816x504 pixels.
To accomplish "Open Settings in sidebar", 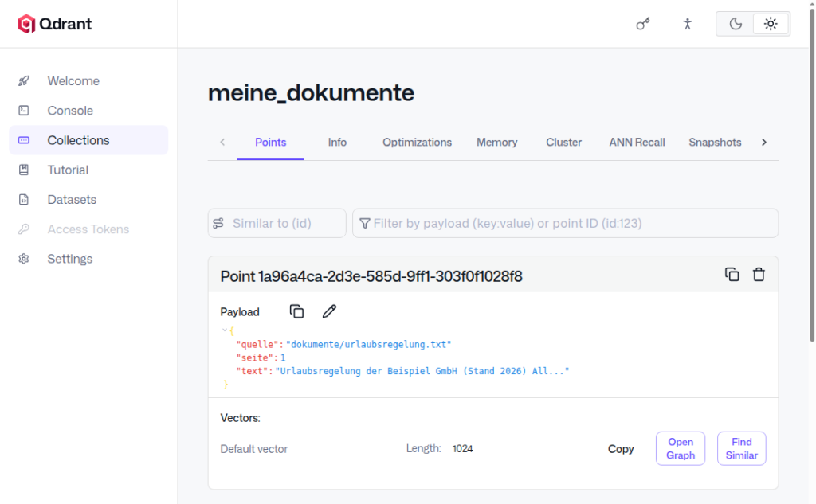I will click(88, 259).
